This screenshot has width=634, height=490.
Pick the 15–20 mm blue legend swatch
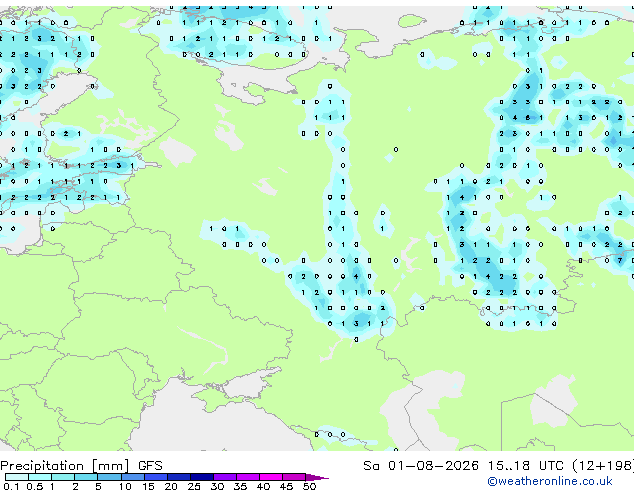(x=156, y=477)
